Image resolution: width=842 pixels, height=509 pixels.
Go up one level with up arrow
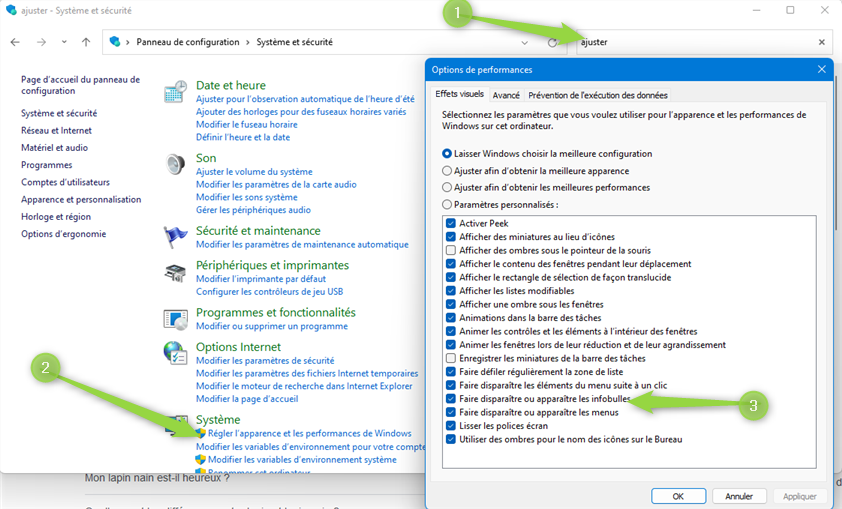(x=86, y=42)
